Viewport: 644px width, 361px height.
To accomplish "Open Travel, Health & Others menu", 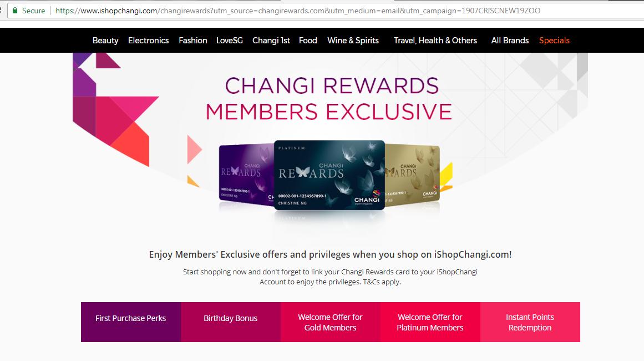I will [435, 41].
